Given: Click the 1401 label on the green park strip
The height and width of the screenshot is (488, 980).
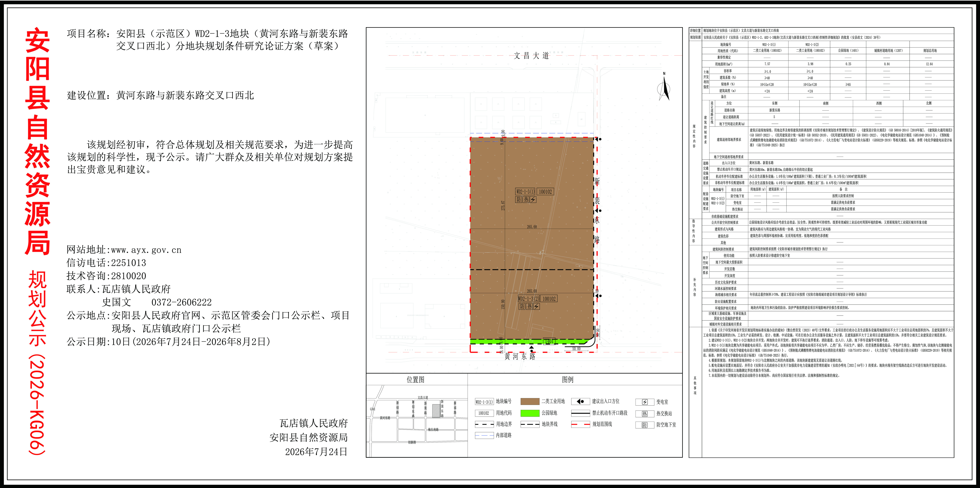Looking at the screenshot, I should click(549, 341).
